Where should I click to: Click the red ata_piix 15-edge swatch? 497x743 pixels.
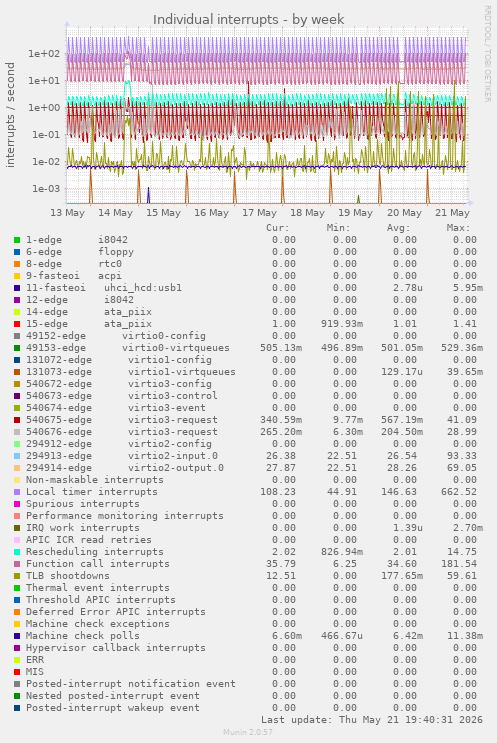coord(17,324)
